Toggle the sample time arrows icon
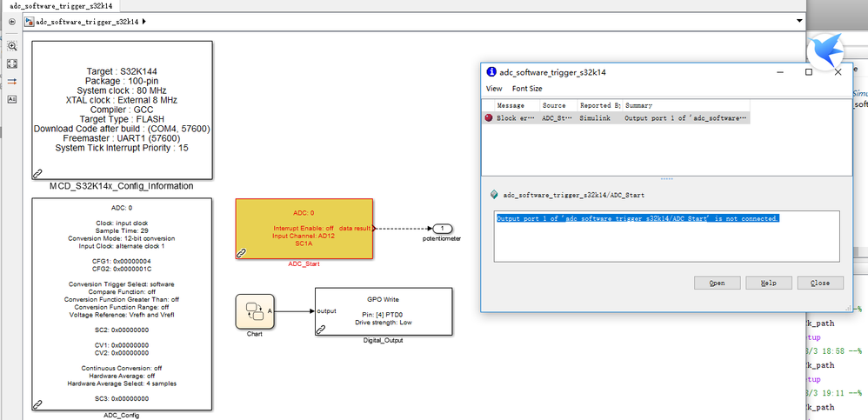The height and width of the screenshot is (420, 868). pyautogui.click(x=11, y=82)
